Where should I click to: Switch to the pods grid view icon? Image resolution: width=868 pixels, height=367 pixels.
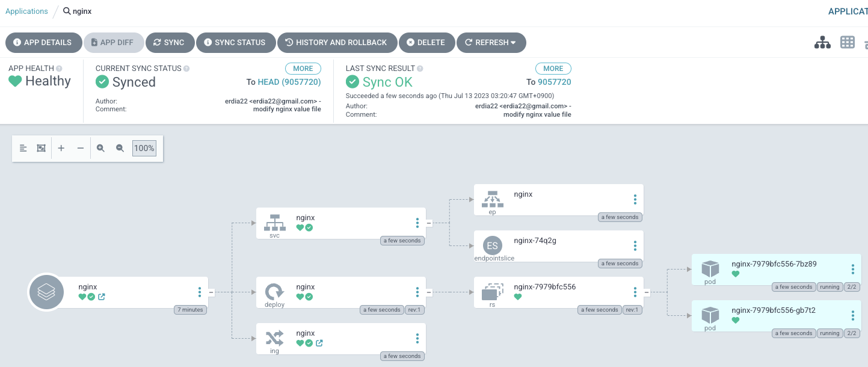pos(848,42)
